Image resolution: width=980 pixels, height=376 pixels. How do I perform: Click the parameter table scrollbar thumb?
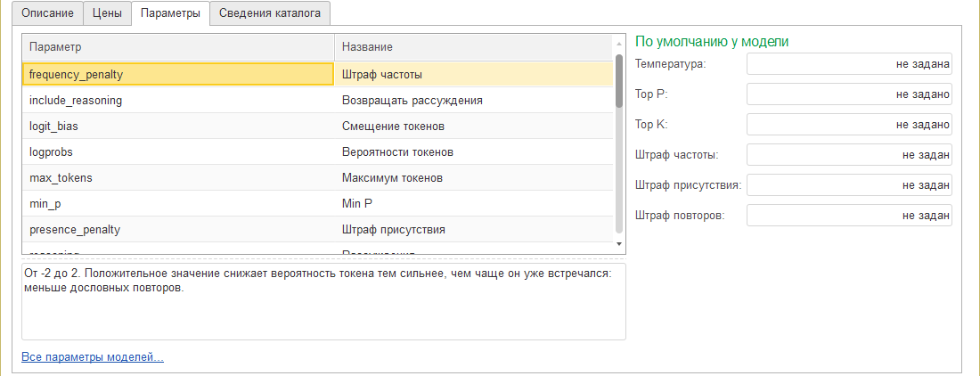point(619,80)
